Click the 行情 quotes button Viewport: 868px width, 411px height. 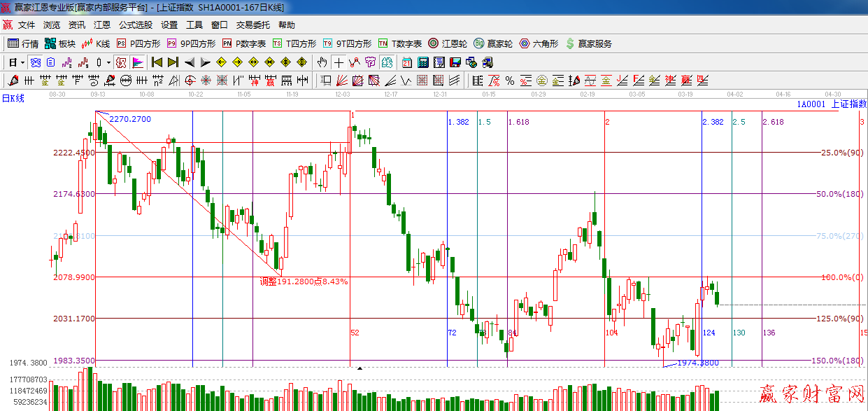click(23, 43)
